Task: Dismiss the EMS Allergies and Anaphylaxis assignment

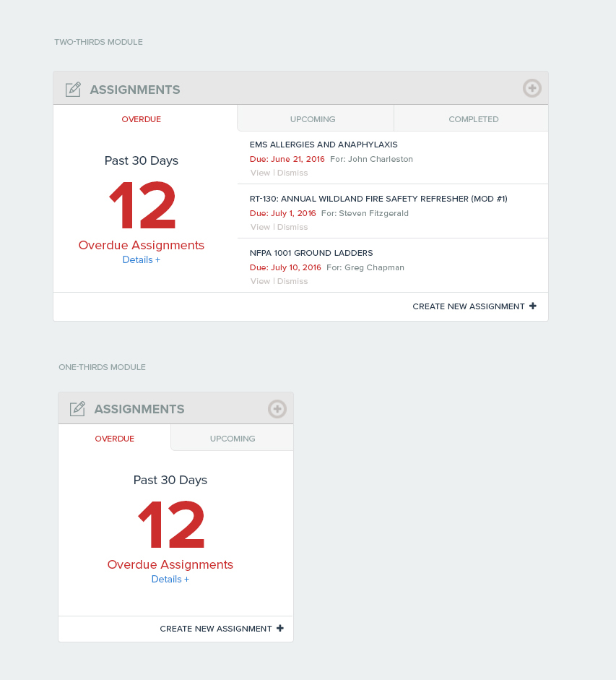Action: click(x=292, y=173)
